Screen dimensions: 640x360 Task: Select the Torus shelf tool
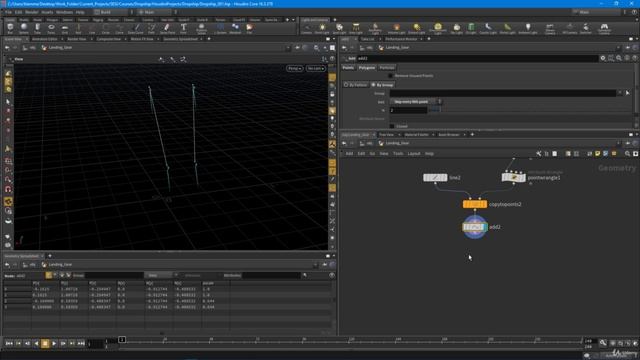coord(51,28)
